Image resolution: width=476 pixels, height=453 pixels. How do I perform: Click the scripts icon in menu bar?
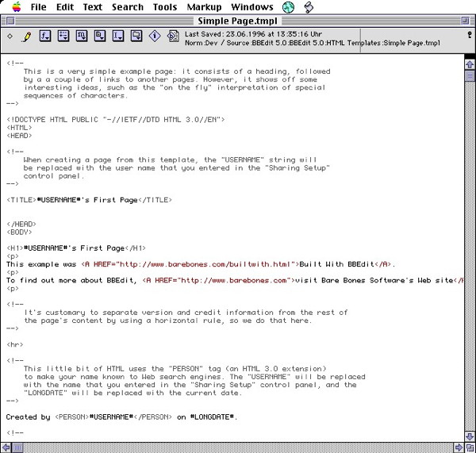click(309, 7)
